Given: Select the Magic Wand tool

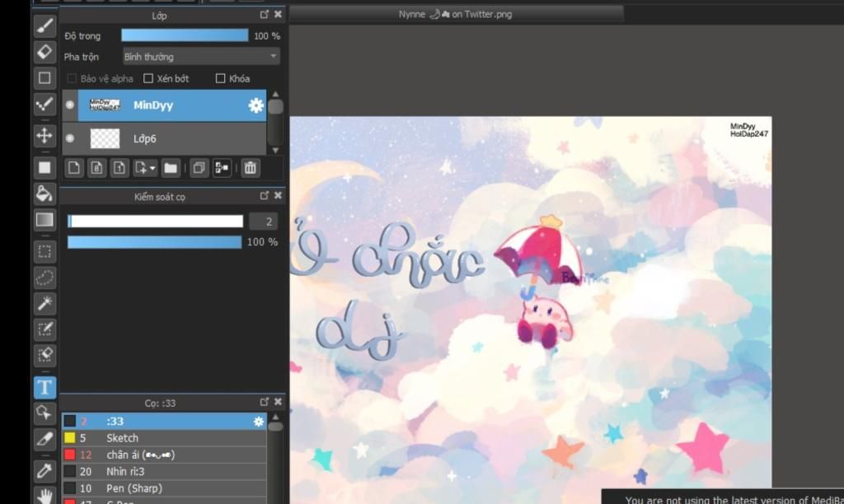Looking at the screenshot, I should [x=45, y=303].
